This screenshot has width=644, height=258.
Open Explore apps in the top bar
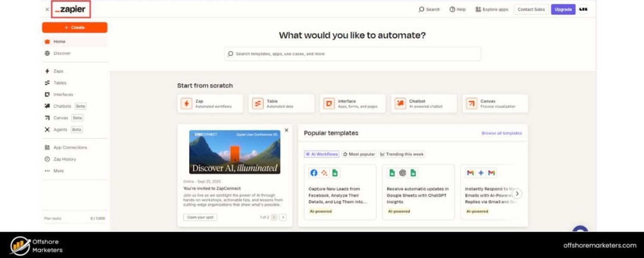492,9
